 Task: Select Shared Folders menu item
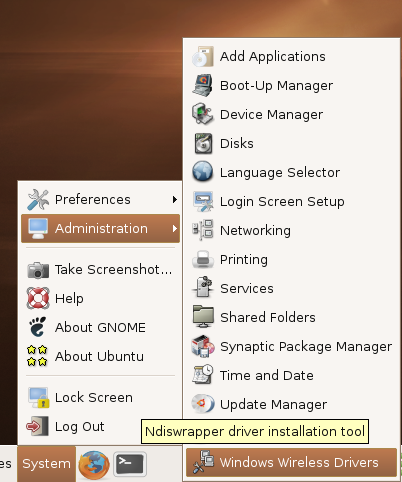click(x=291, y=317)
